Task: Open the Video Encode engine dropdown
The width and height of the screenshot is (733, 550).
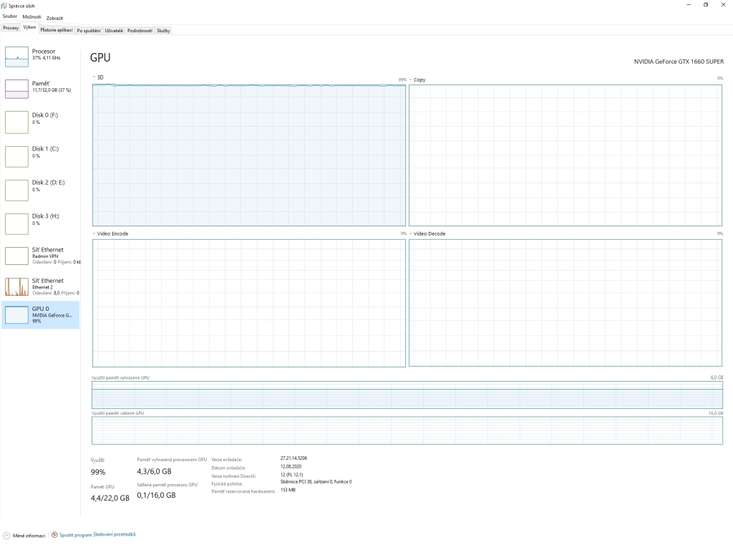Action: pos(111,234)
